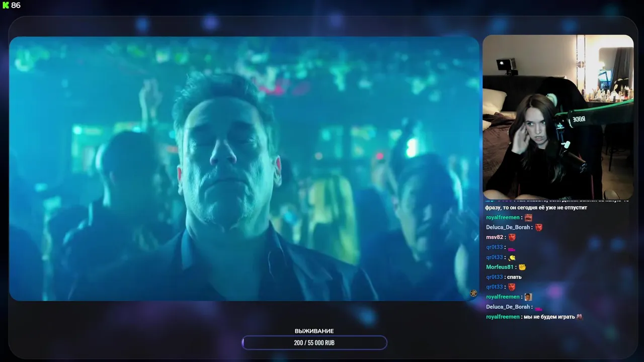This screenshot has height=362, width=644.
Task: Click the viewer count 86
Action: pos(16,5)
